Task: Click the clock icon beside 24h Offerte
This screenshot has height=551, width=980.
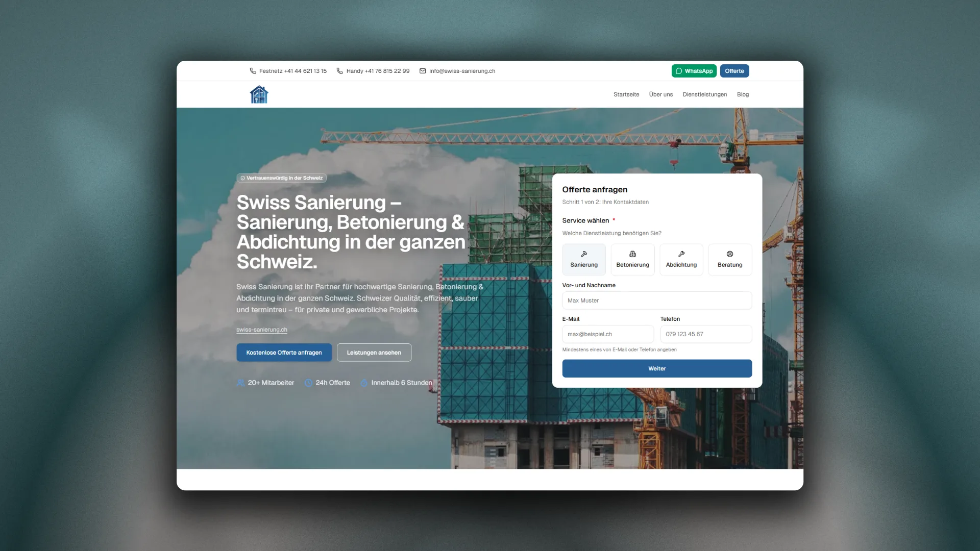Action: pyautogui.click(x=308, y=383)
